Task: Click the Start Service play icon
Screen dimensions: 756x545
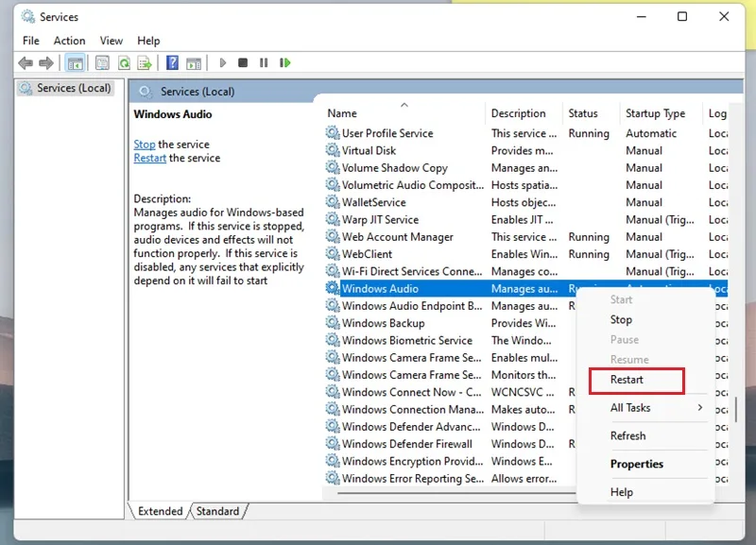Action: (222, 62)
